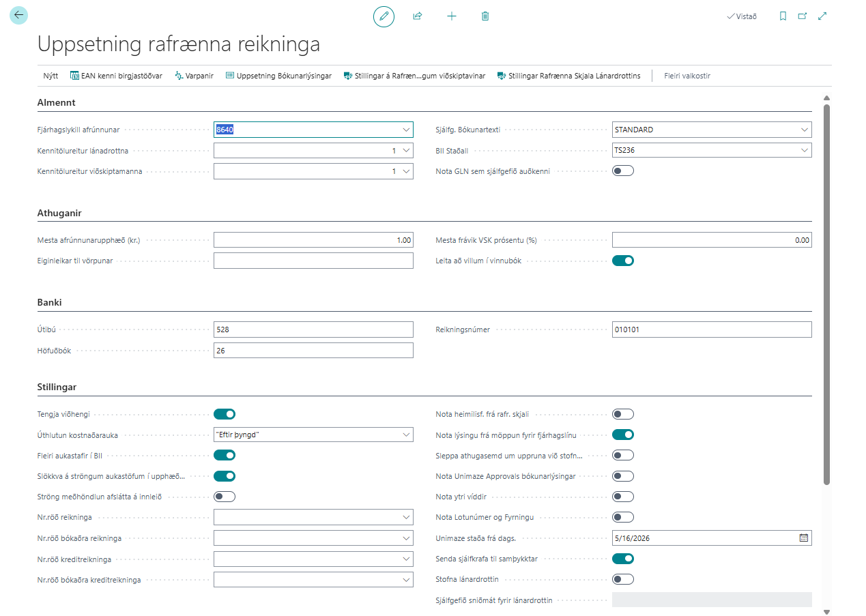Open calendar picker for Unimaze staða frá dags.

pos(804,538)
